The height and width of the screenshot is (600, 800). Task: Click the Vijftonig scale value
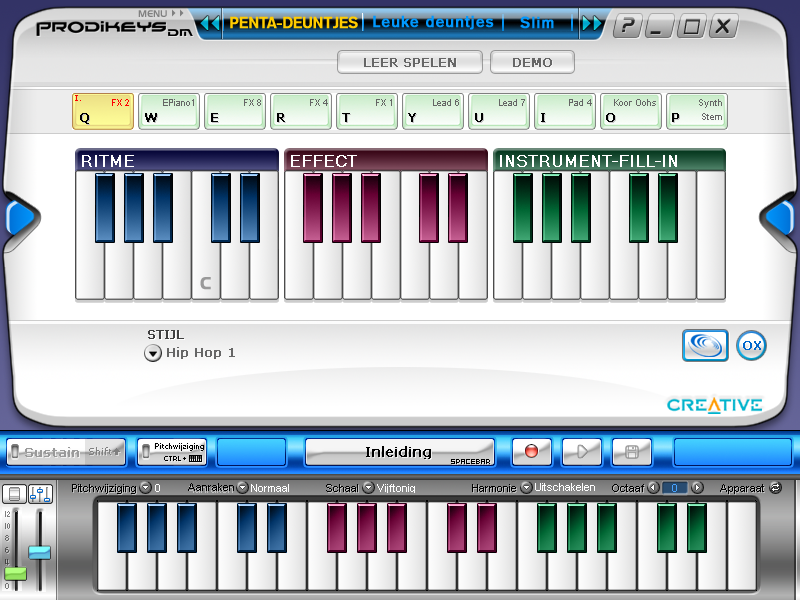(x=396, y=488)
